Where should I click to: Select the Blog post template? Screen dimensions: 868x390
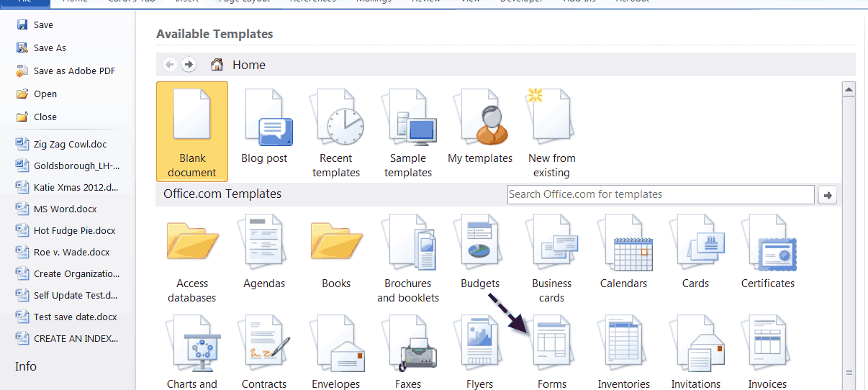[x=264, y=127]
